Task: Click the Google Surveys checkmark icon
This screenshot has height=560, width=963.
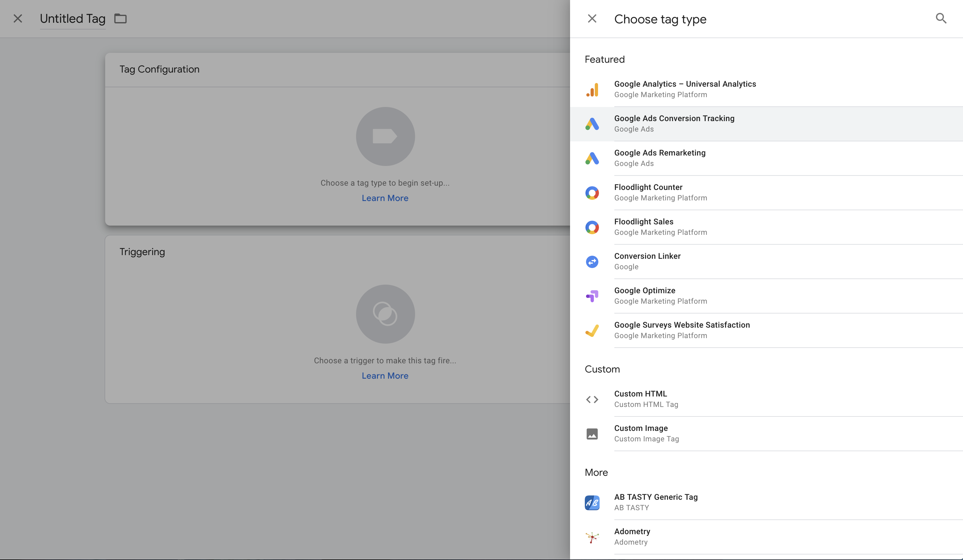Action: click(x=592, y=330)
